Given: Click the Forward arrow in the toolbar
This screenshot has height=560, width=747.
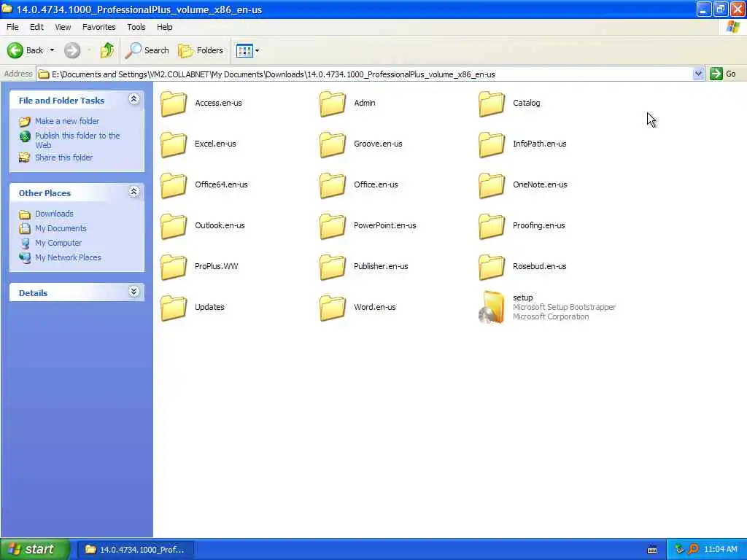Looking at the screenshot, I should [x=72, y=50].
